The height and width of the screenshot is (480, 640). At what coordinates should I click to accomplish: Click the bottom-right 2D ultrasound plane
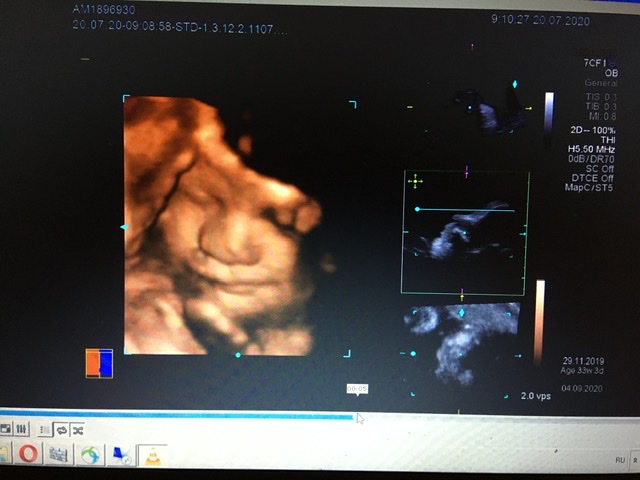point(462,342)
